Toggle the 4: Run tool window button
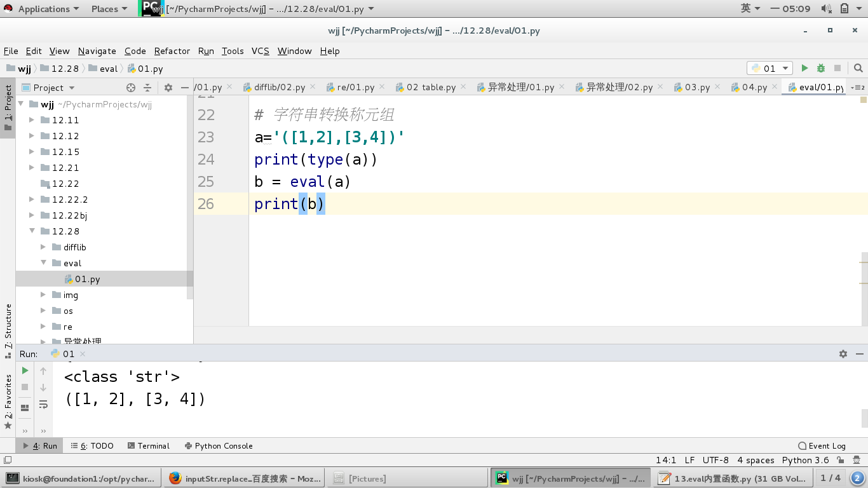868x488 pixels. [40, 445]
